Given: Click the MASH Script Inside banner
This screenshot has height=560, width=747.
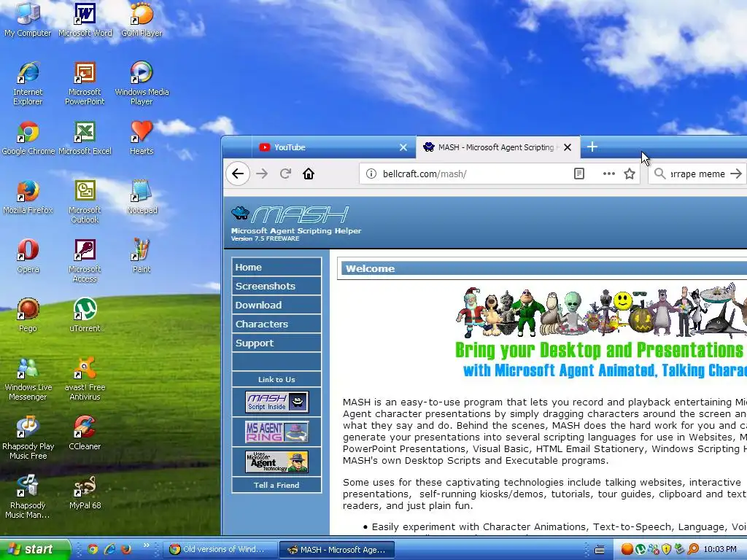Looking at the screenshot, I should (276, 402).
